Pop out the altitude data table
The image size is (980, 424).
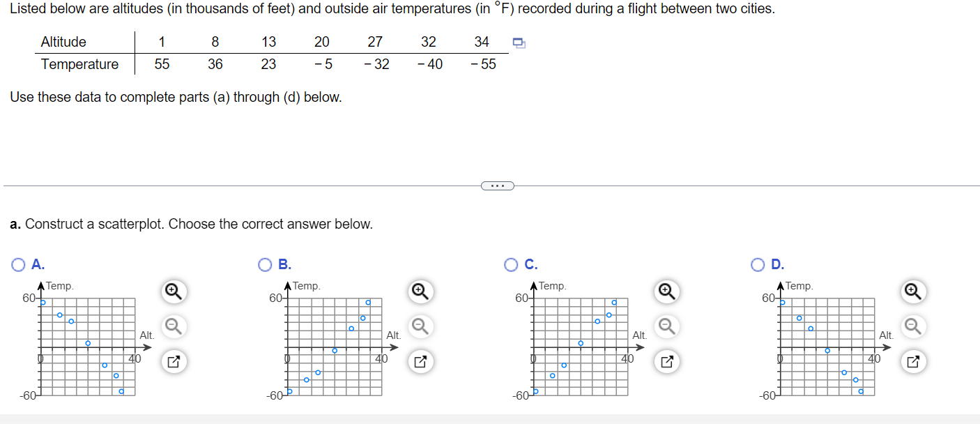click(517, 43)
